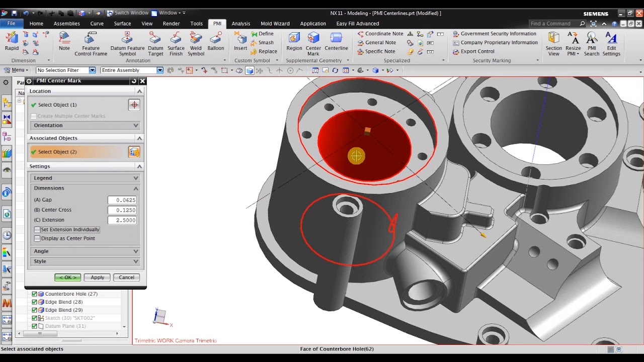
Task: Select the Datum Feature Symbol tool
Action: pos(127,44)
